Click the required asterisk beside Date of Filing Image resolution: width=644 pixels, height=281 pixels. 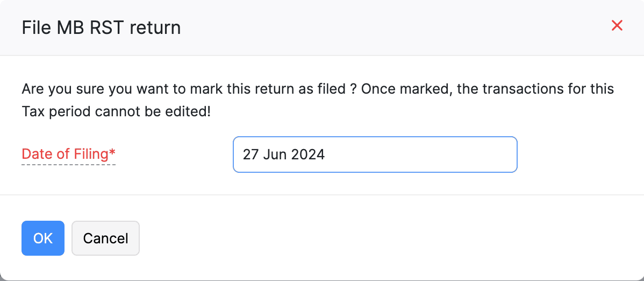[112, 153]
